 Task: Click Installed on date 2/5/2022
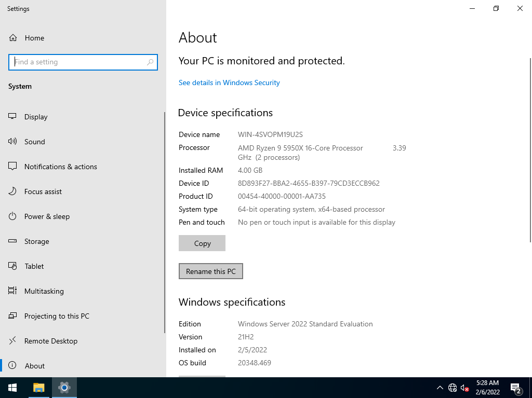tap(252, 350)
